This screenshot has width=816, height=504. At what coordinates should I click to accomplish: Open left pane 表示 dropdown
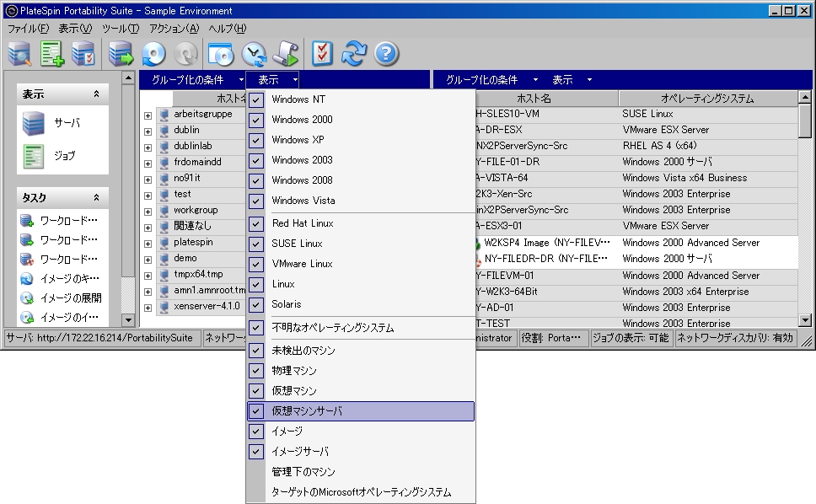click(272, 79)
